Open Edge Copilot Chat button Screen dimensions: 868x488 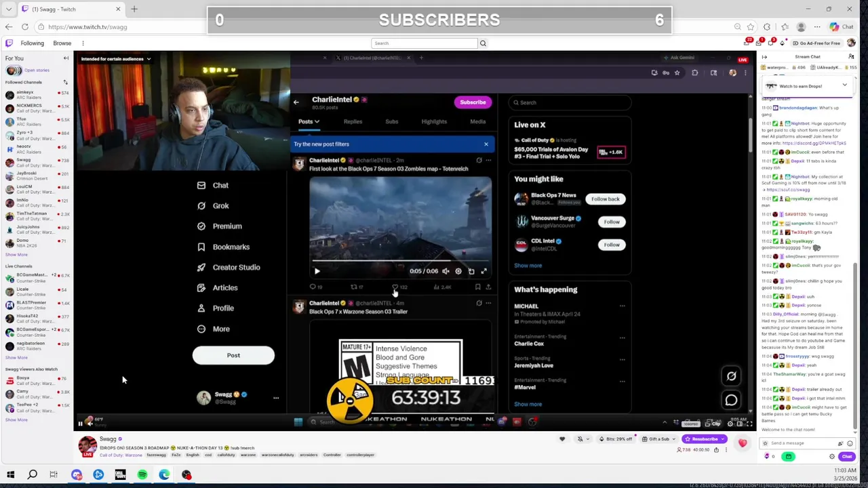pyautogui.click(x=843, y=27)
